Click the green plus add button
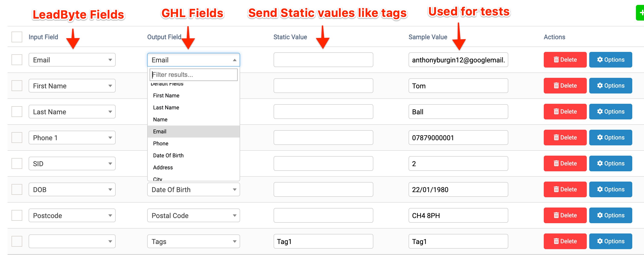 [x=640, y=13]
